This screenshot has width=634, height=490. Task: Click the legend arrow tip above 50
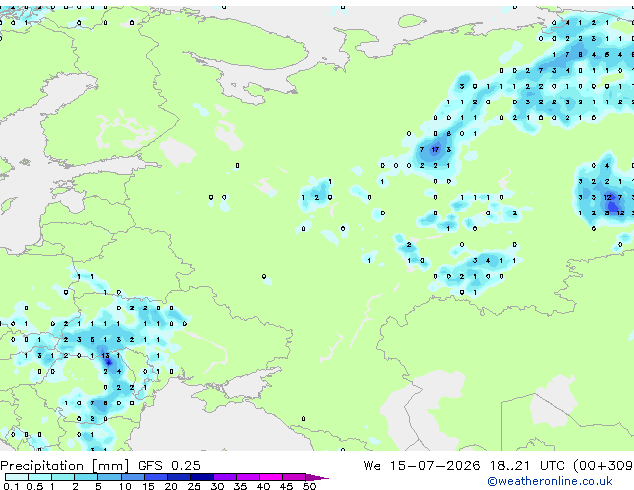(317, 478)
